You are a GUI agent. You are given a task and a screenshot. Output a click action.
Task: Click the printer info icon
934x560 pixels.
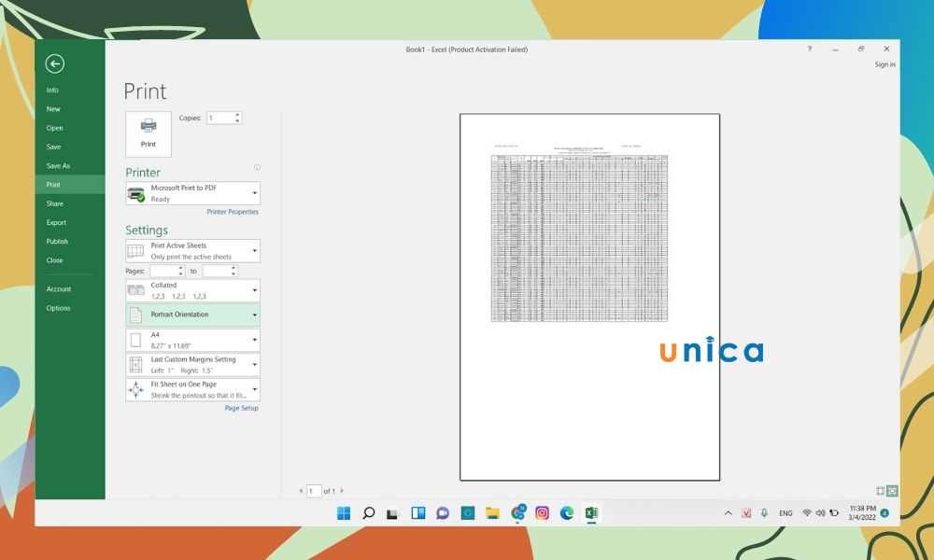coord(258,167)
